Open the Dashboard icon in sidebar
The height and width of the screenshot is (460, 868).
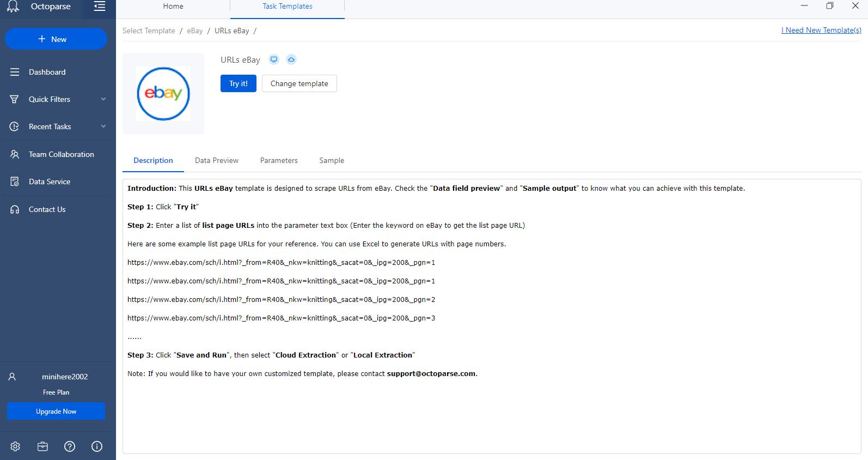(15, 72)
